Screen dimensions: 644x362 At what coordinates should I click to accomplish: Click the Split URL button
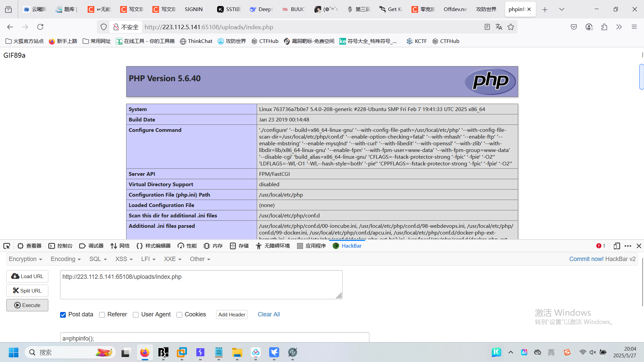click(x=28, y=291)
